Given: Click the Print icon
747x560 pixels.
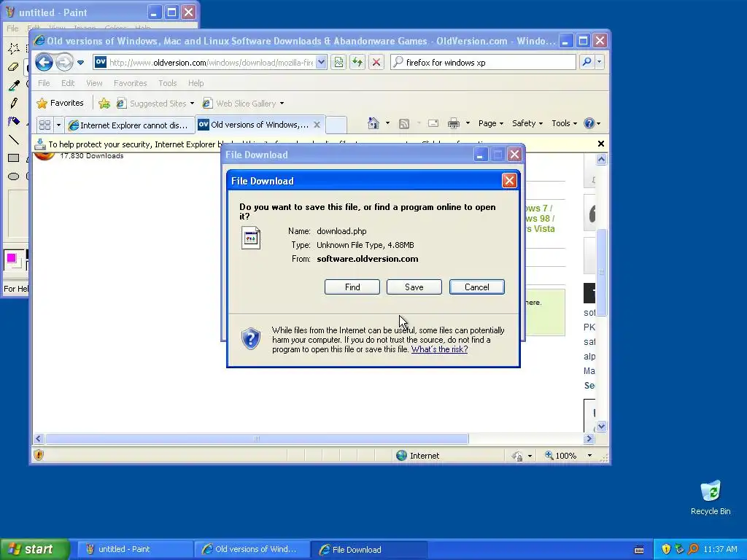Looking at the screenshot, I should 454,123.
